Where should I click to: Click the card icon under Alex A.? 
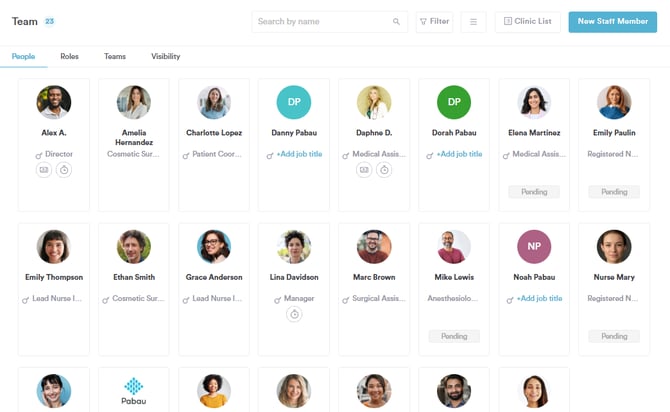(44, 170)
